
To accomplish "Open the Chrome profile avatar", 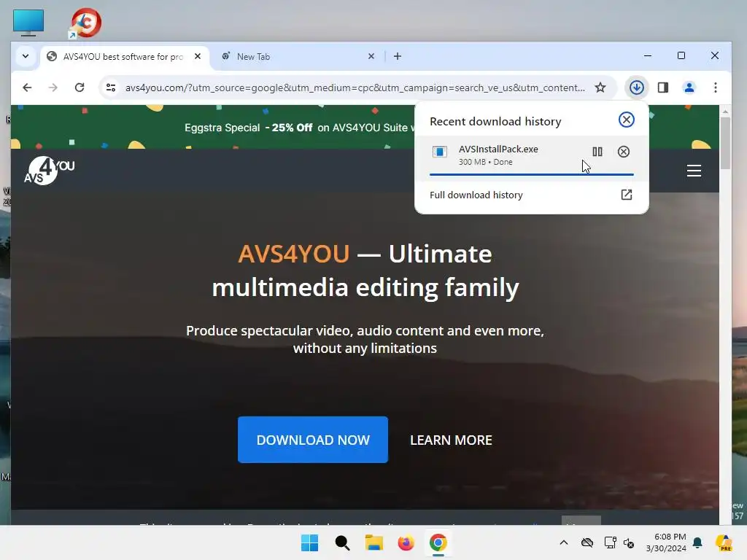I will click(x=689, y=87).
